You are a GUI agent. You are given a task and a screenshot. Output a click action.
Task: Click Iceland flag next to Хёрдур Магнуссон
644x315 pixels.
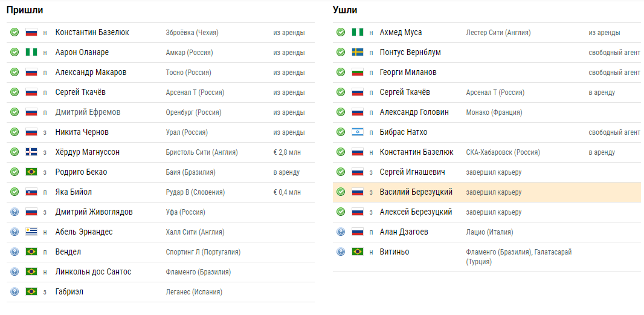coord(31,152)
